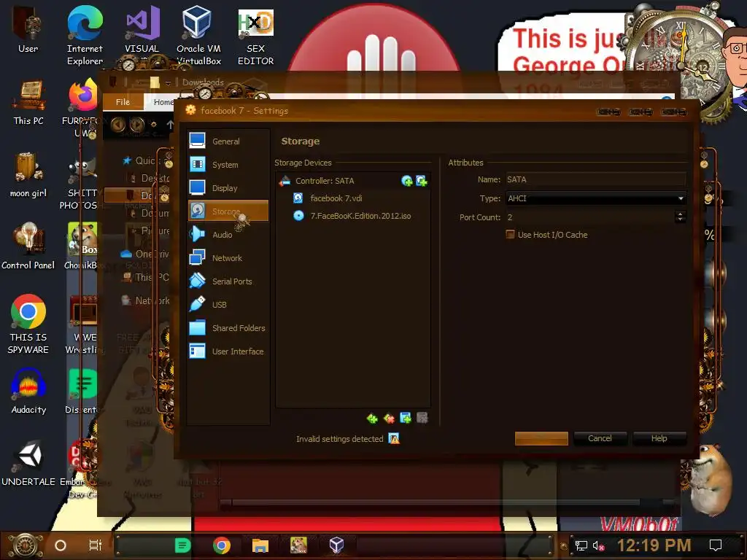Open File tab in Explorer window
The height and width of the screenshot is (560, 747).
point(123,102)
